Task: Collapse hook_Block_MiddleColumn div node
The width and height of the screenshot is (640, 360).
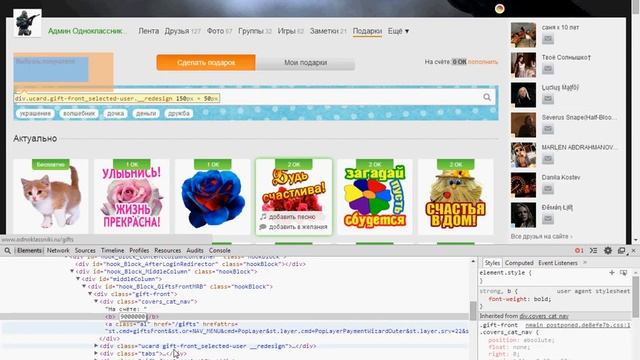Action: 72,271
